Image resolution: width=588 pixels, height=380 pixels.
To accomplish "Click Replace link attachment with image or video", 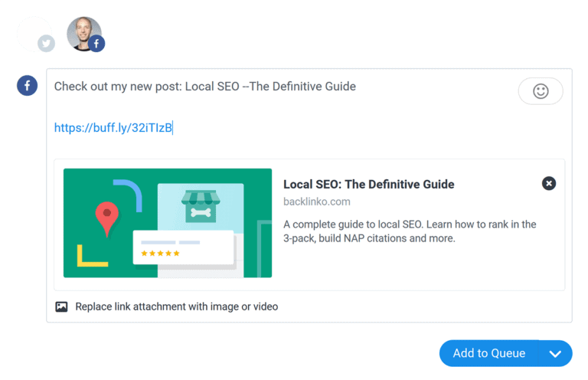I will (176, 306).
